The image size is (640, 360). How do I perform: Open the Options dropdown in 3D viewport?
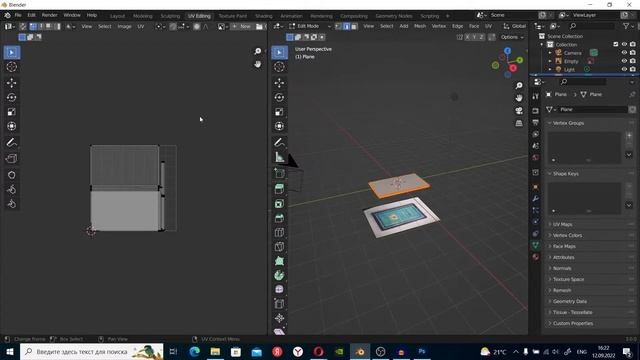pos(512,37)
